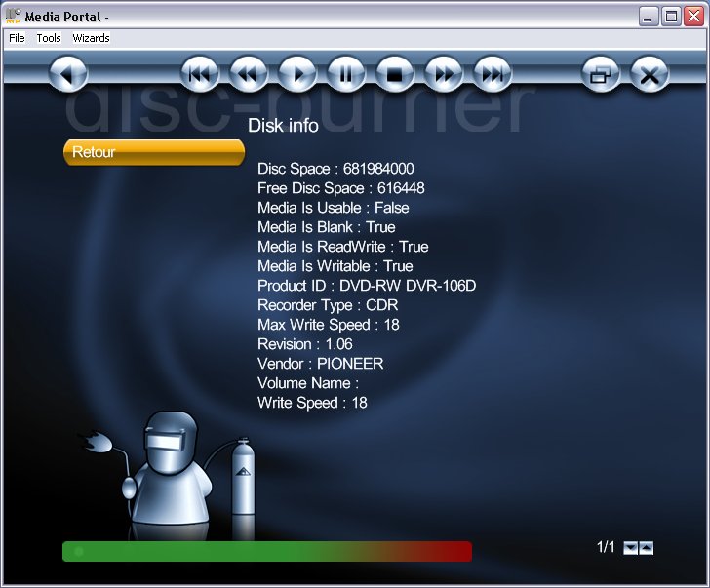Pause playback using the pause button
710x588 pixels.
click(346, 73)
